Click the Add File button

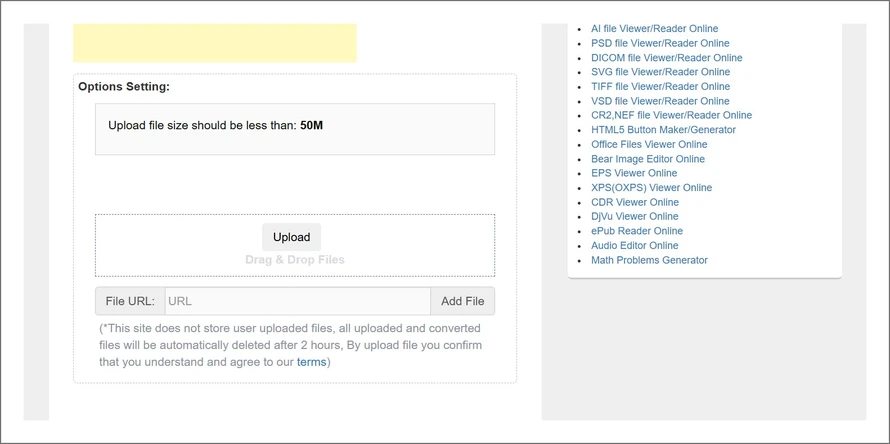462,301
